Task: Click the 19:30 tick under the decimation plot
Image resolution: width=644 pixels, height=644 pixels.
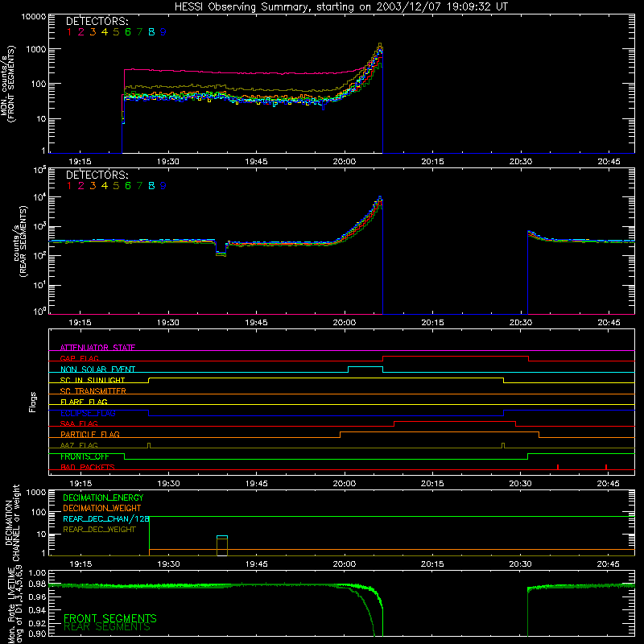Action: pyautogui.click(x=168, y=564)
